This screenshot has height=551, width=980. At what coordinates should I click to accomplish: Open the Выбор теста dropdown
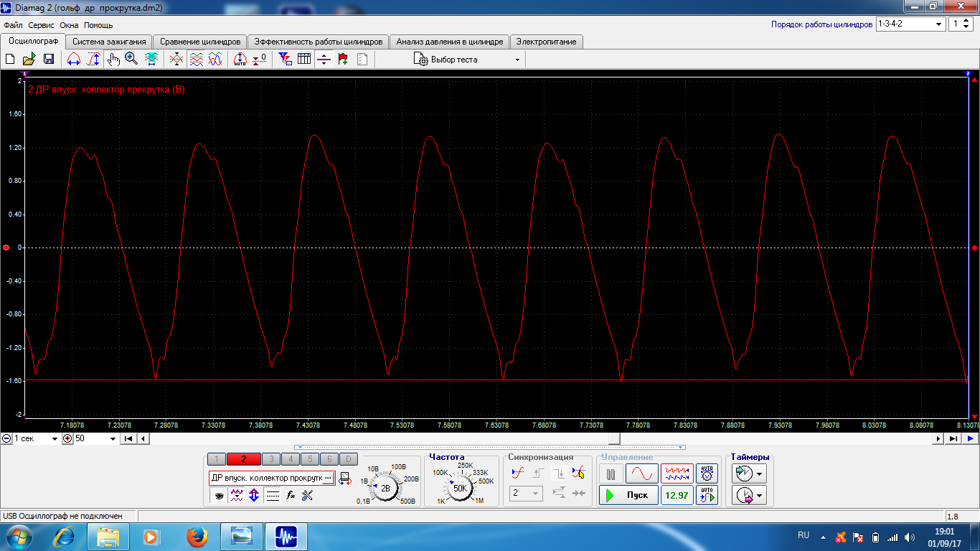tap(467, 60)
